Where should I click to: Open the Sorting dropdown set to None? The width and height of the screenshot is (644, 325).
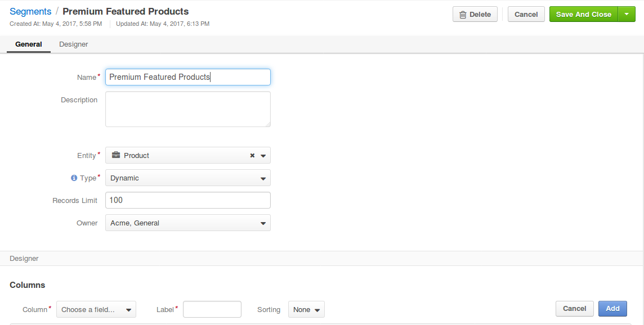tap(306, 310)
